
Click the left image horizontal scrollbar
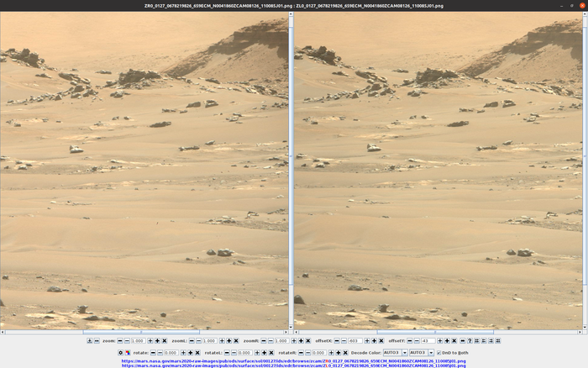coord(143,332)
